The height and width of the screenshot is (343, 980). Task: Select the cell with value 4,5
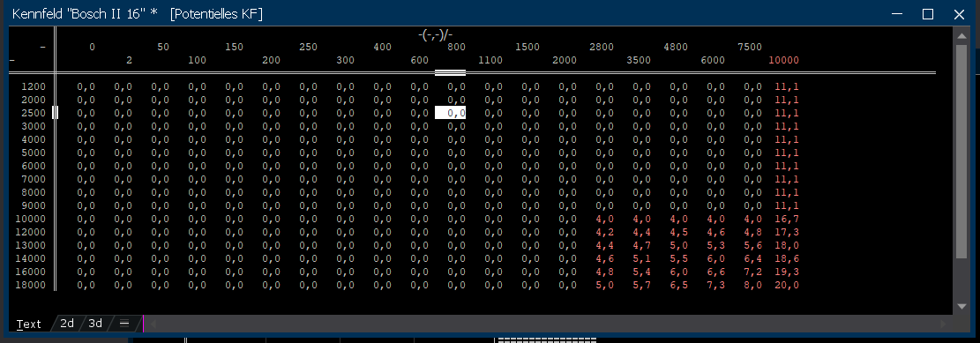tap(678, 233)
